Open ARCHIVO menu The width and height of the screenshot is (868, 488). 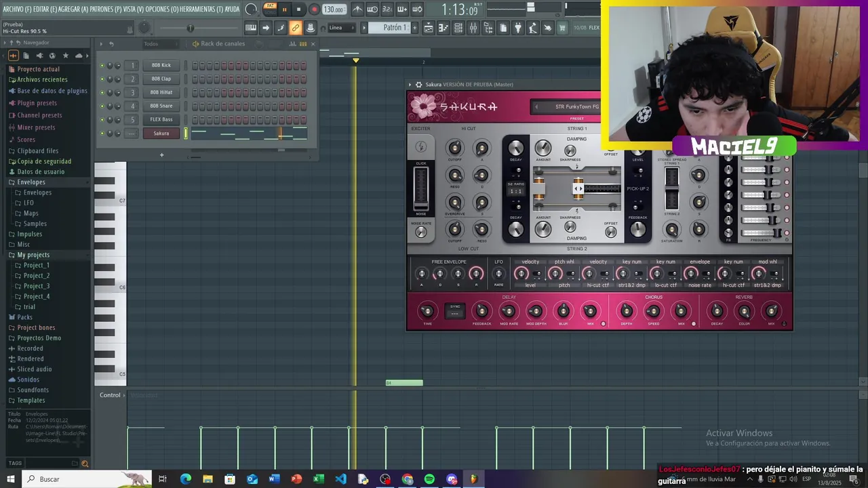point(17,9)
